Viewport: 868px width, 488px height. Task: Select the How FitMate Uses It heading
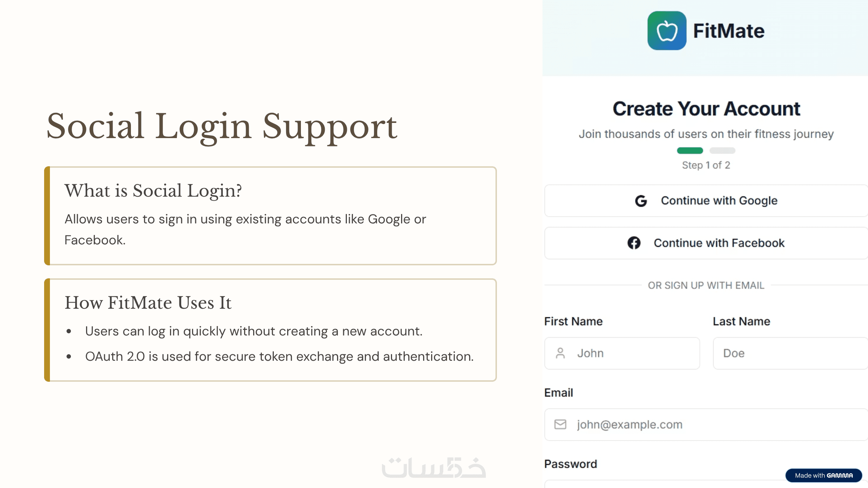[148, 303]
